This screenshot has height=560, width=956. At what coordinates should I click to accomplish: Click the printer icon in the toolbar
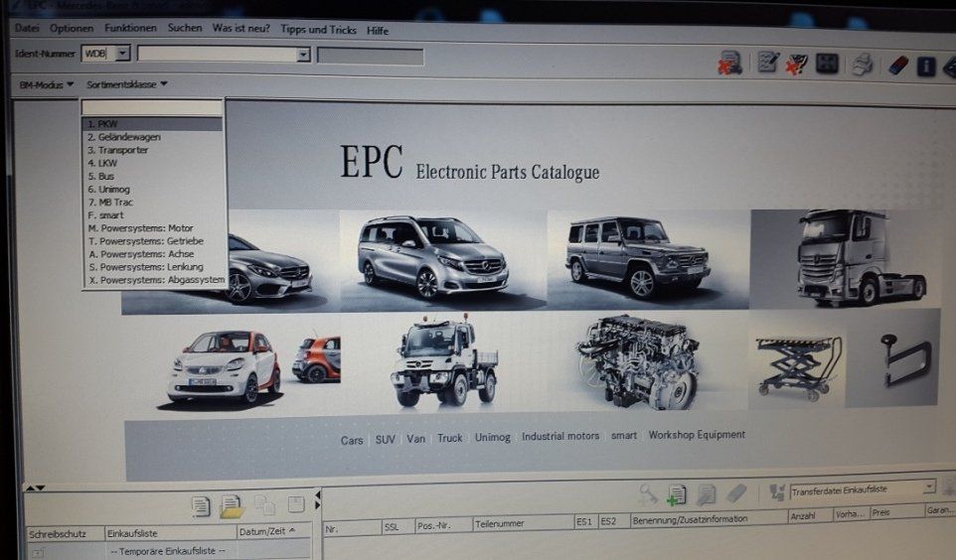click(863, 65)
